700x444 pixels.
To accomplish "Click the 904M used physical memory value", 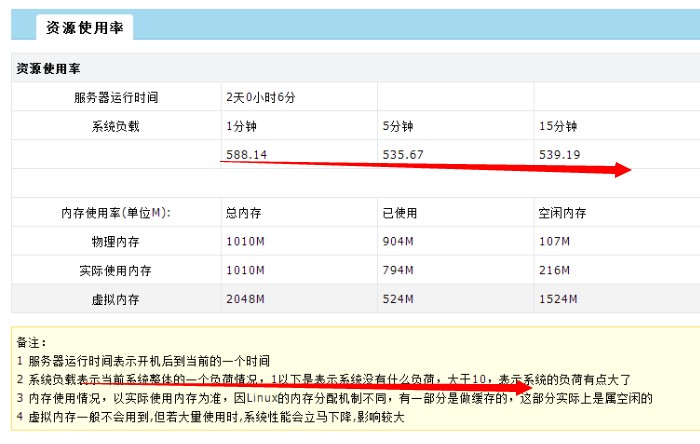I will tap(397, 242).
